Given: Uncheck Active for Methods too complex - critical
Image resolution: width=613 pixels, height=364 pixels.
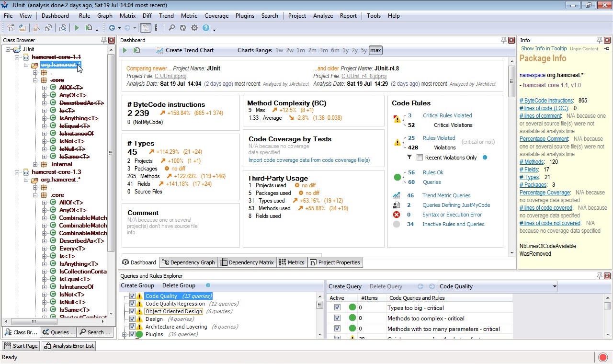Looking at the screenshot, I should click(x=337, y=318).
